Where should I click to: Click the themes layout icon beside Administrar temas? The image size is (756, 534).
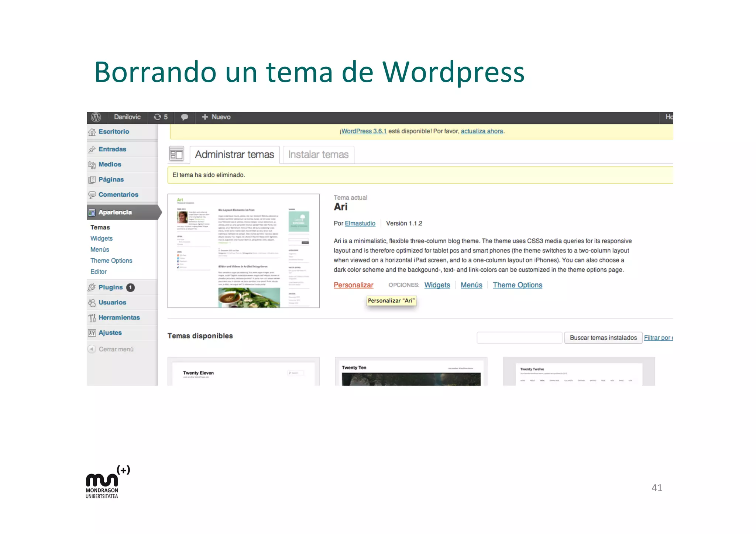(x=176, y=154)
